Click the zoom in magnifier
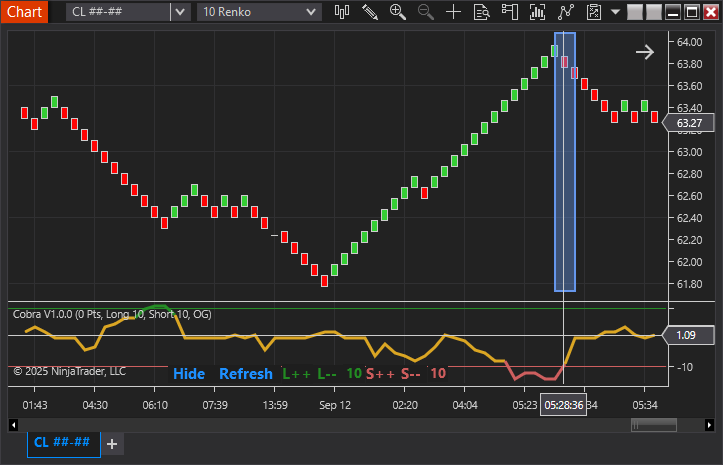This screenshot has height=465, width=723. click(398, 12)
